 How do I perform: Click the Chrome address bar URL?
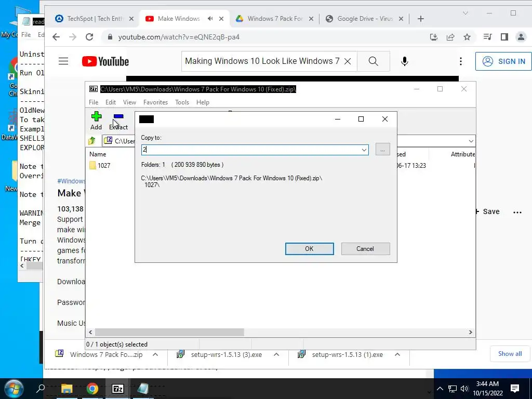tap(179, 37)
